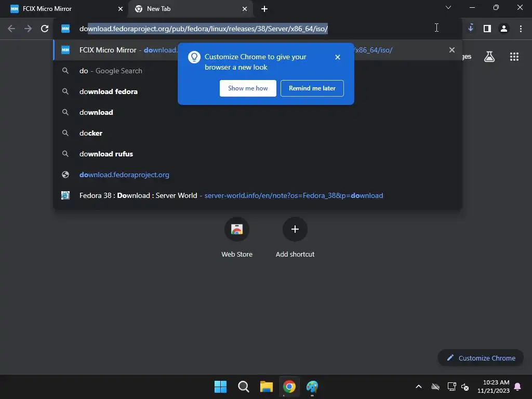Image resolution: width=532 pixels, height=399 pixels.
Task: Click the OneDrive tray icon
Action: (435, 387)
